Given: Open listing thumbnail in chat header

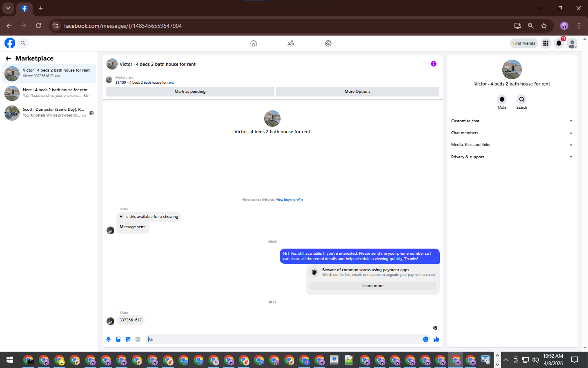Looking at the screenshot, I should pos(112,64).
